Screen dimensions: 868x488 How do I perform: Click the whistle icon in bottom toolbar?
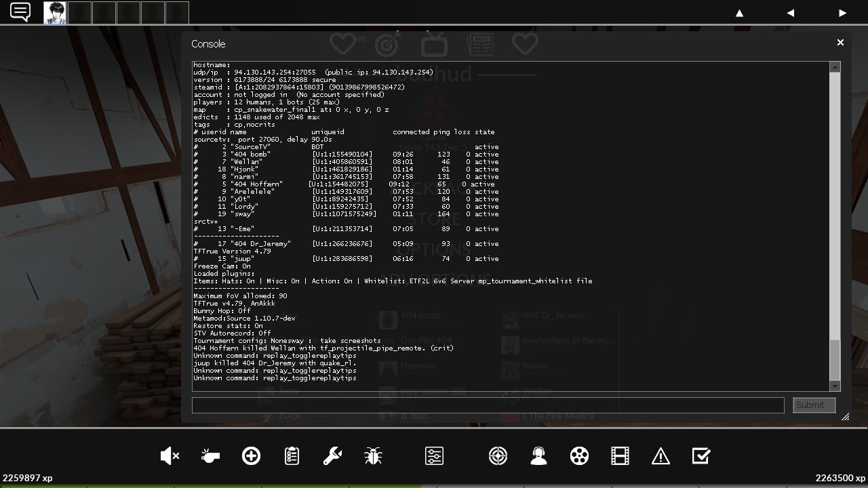click(x=210, y=456)
